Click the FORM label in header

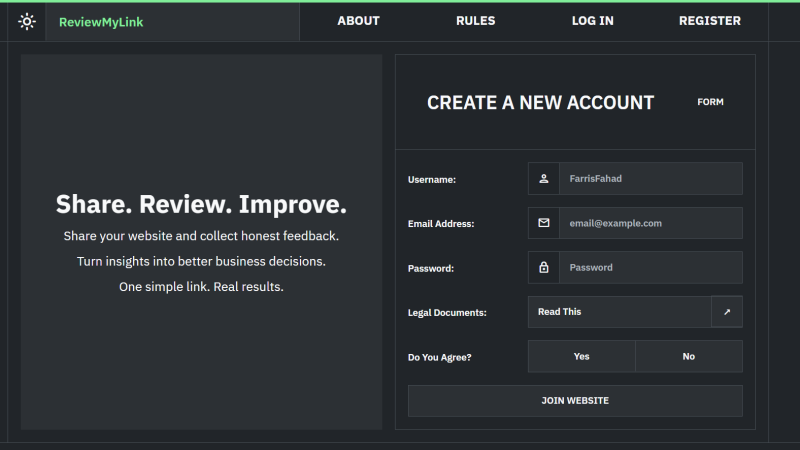(710, 102)
